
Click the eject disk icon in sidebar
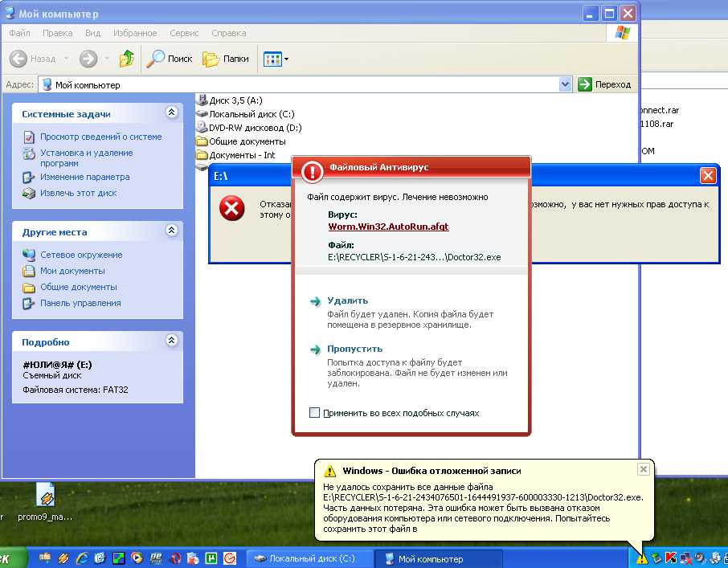tap(29, 193)
